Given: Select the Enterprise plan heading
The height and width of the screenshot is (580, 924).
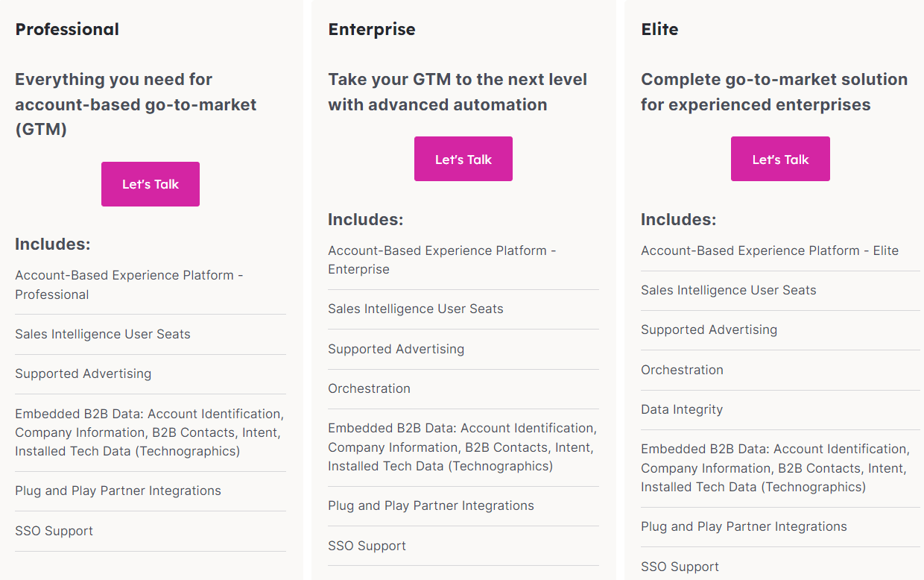Looking at the screenshot, I should [372, 30].
